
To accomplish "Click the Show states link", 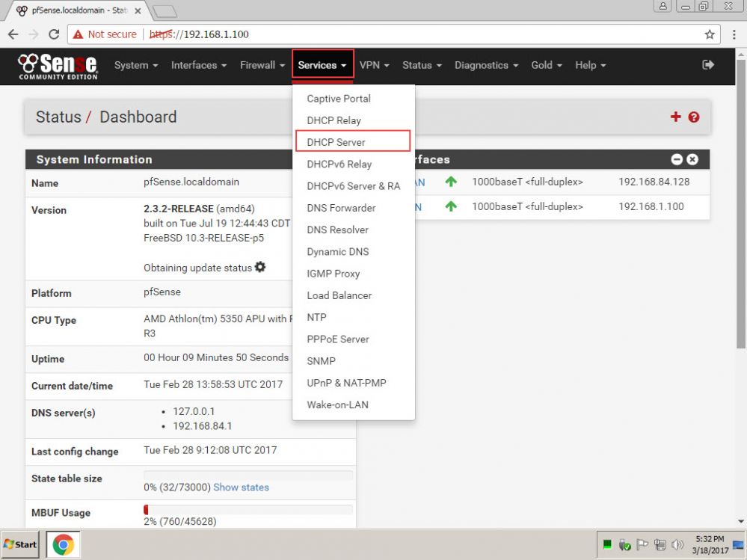I will [x=241, y=487].
